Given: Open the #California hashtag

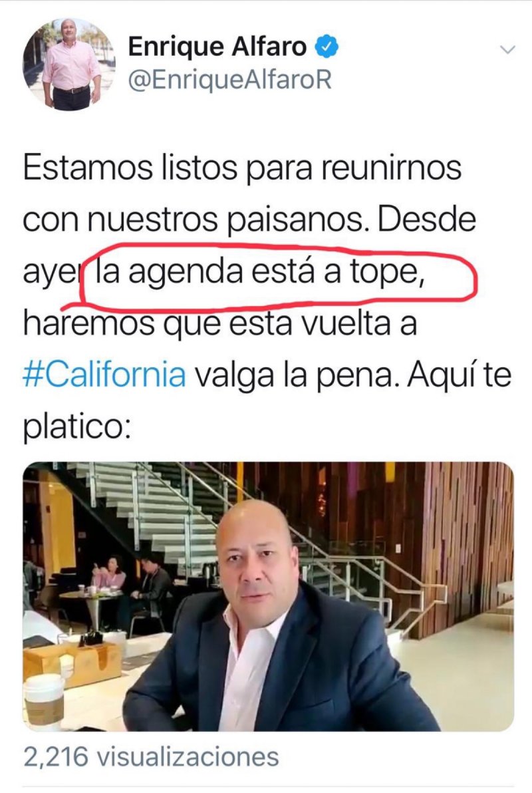Looking at the screenshot, I should [x=104, y=375].
